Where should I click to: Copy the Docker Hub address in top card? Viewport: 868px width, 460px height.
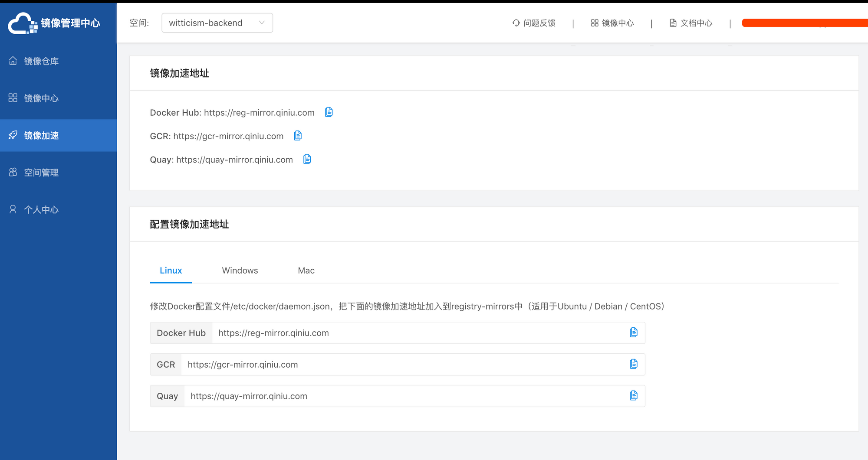coord(329,112)
